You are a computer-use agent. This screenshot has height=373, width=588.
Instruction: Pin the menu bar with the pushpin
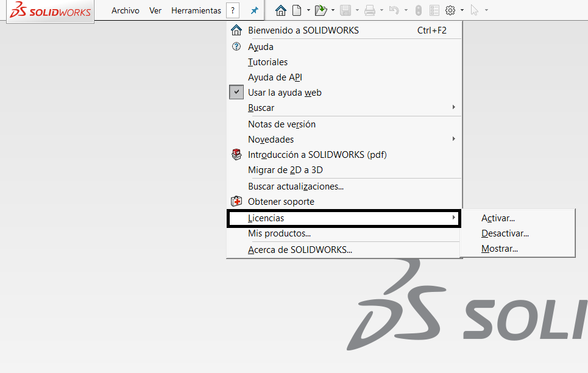pos(255,10)
